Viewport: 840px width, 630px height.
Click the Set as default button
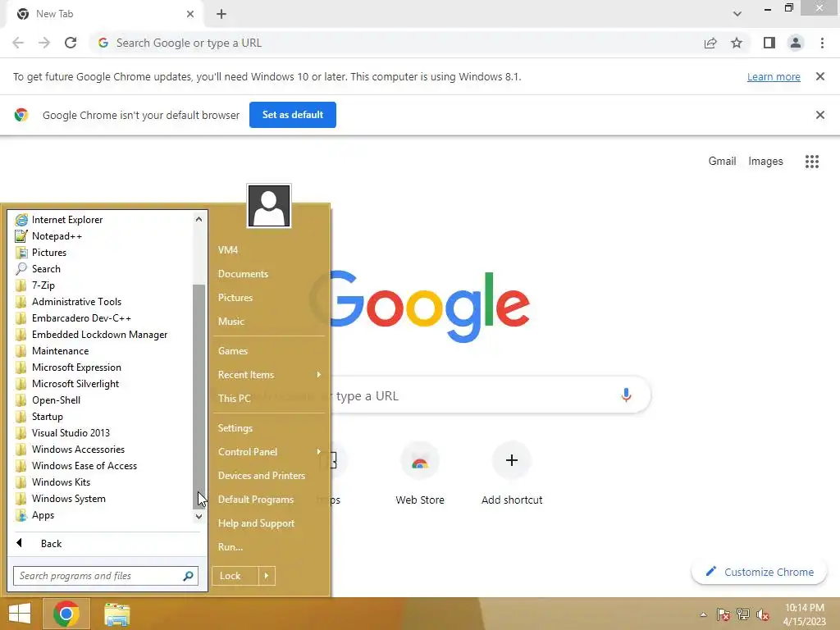pyautogui.click(x=293, y=115)
